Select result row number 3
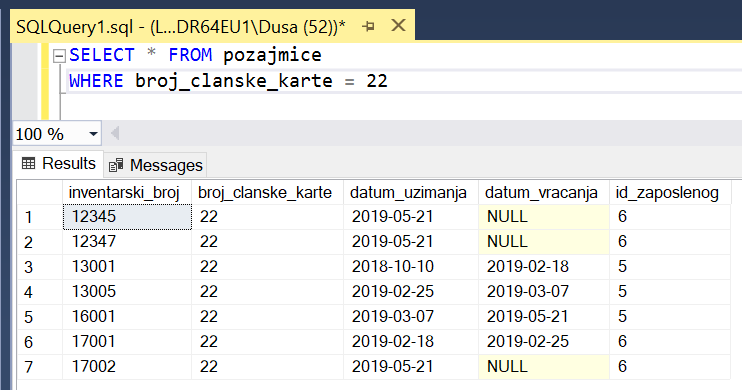This screenshot has width=742, height=390. 40,267
